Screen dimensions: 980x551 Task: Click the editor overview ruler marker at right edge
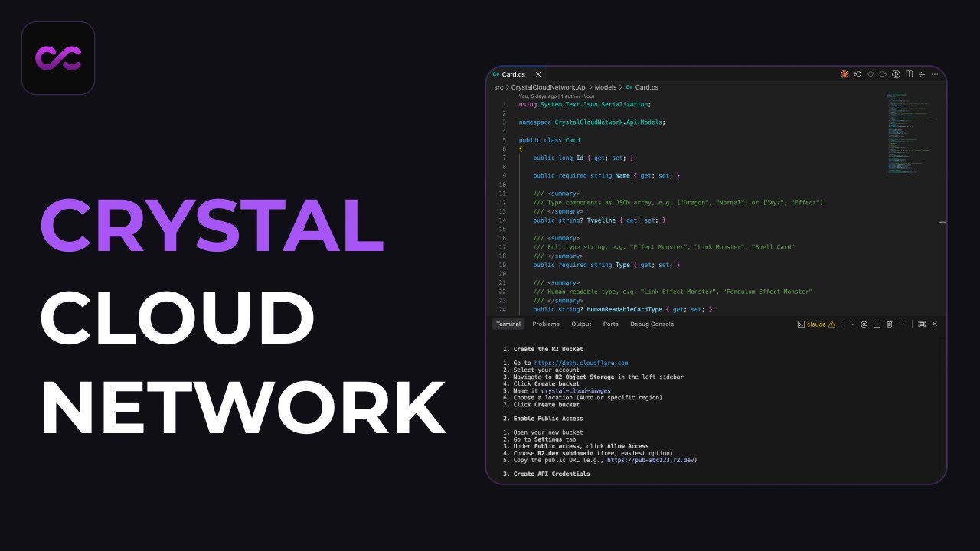coord(942,222)
